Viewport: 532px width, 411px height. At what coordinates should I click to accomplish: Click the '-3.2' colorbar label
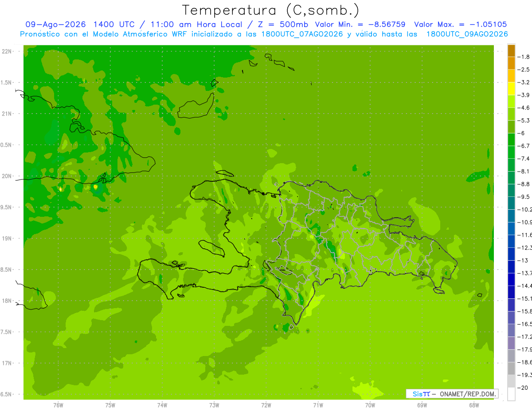pos(524,82)
